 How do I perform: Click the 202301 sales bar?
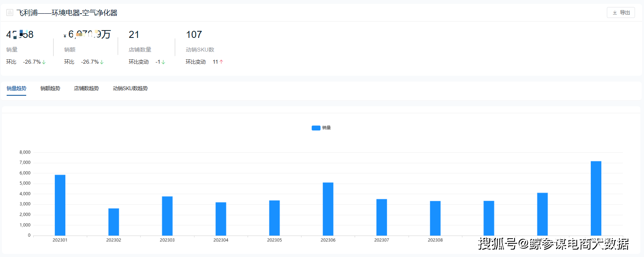point(60,205)
